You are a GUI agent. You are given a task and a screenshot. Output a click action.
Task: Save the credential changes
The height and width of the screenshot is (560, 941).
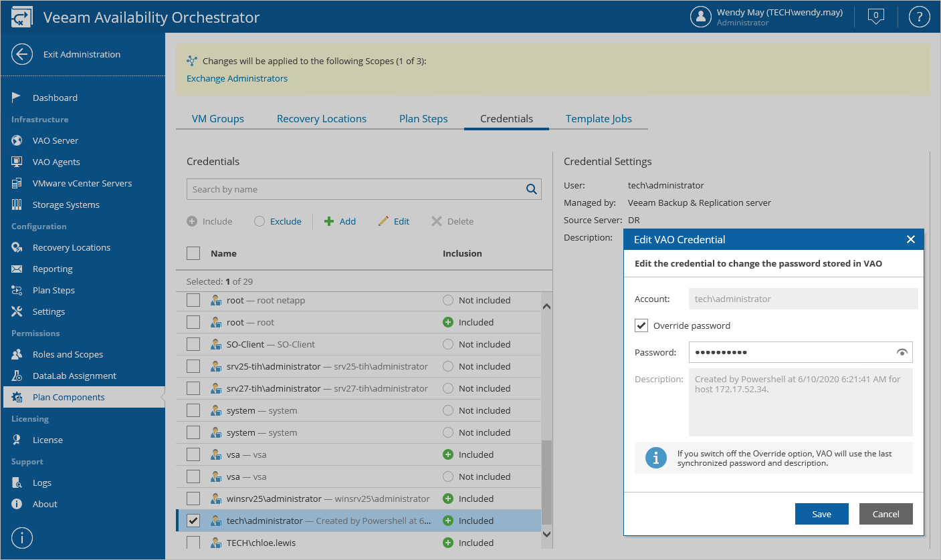[x=821, y=514]
